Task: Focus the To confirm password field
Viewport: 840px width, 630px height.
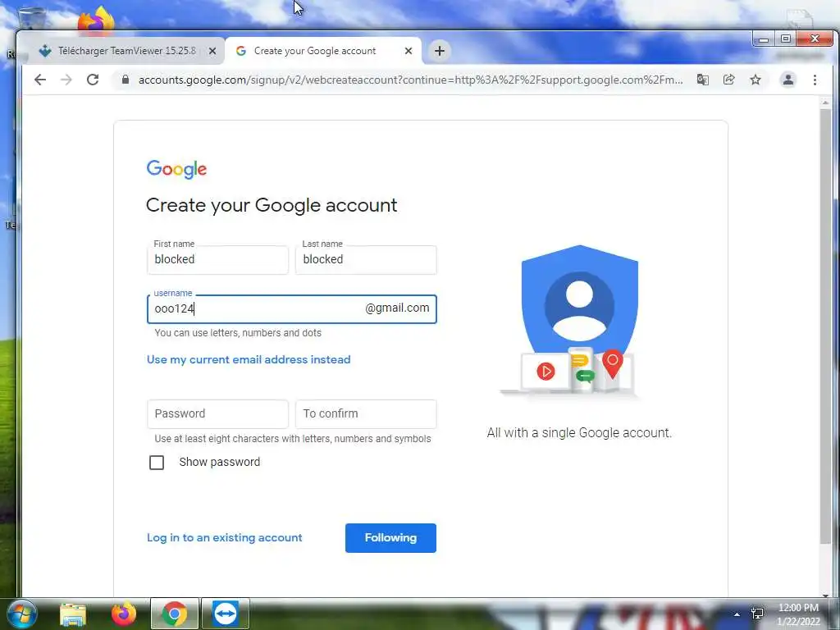Action: click(x=366, y=413)
